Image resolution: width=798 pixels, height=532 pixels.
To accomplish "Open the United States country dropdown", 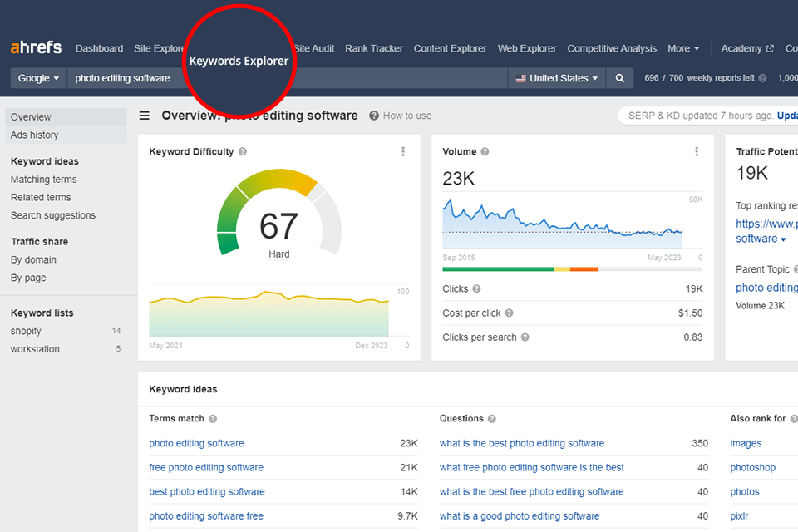I will 557,78.
